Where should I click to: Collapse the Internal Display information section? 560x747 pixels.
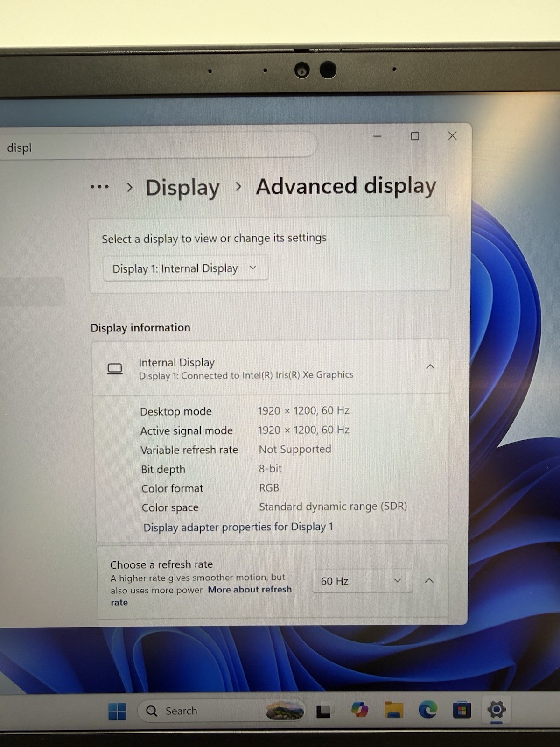point(430,367)
